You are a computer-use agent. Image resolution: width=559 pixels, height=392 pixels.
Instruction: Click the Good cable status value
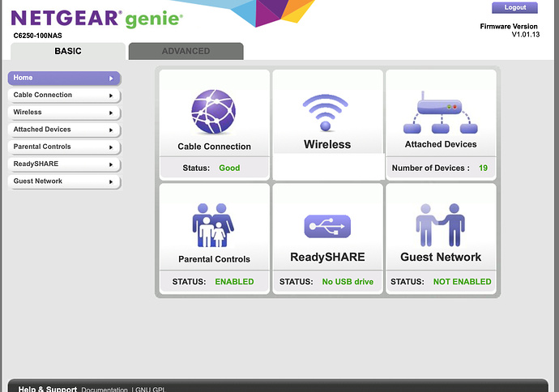pyautogui.click(x=229, y=168)
